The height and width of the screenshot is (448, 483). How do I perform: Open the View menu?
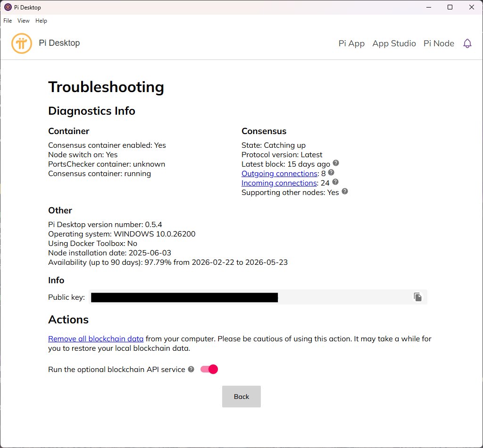click(x=24, y=21)
